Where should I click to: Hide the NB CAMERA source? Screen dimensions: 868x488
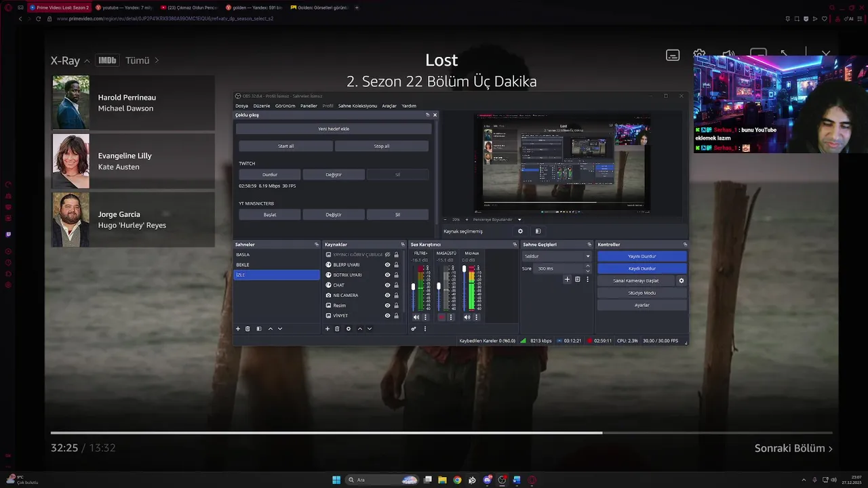[x=387, y=296]
